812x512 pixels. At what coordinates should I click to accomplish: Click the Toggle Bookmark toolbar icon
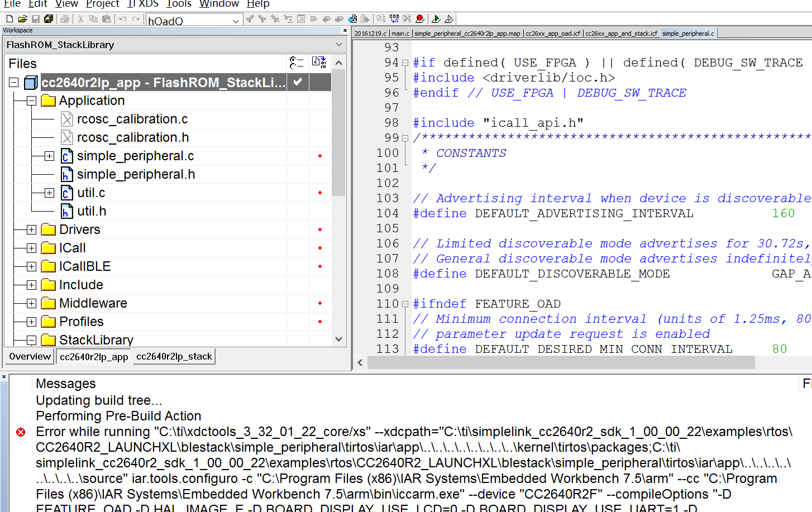point(313,19)
